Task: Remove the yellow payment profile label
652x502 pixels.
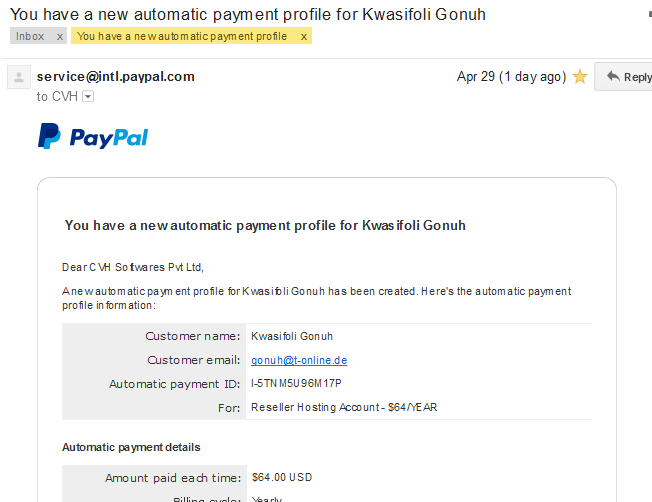Action: [x=304, y=37]
